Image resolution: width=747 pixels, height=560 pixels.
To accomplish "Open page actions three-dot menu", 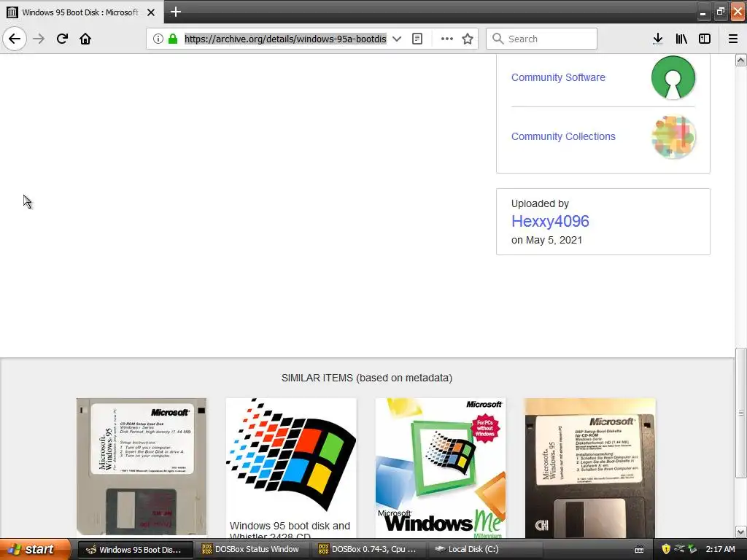I will [447, 39].
